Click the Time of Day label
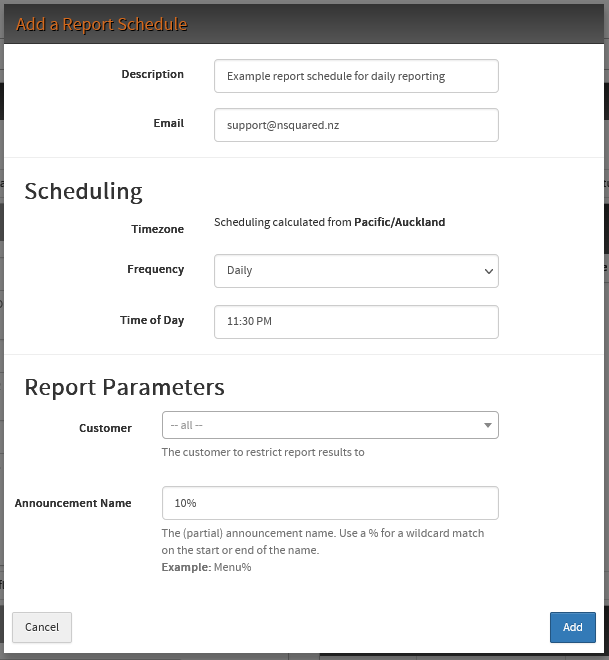This screenshot has width=609, height=660. 151,321
